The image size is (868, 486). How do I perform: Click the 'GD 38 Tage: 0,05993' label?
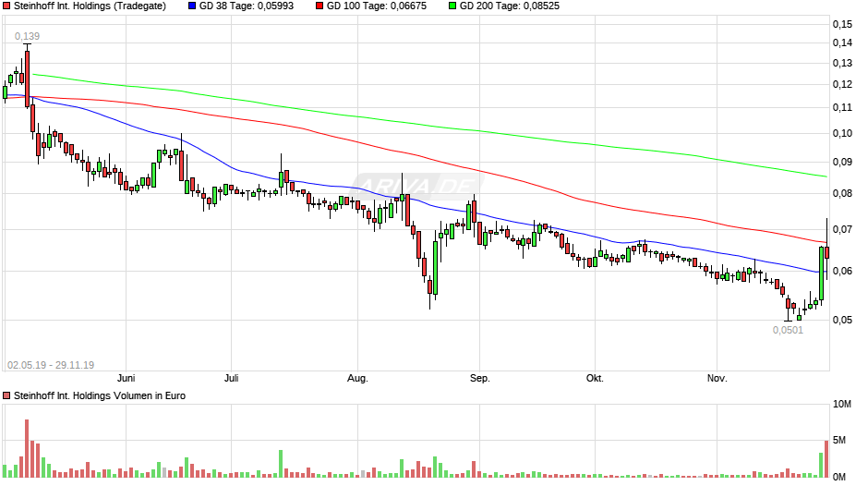(x=247, y=6)
